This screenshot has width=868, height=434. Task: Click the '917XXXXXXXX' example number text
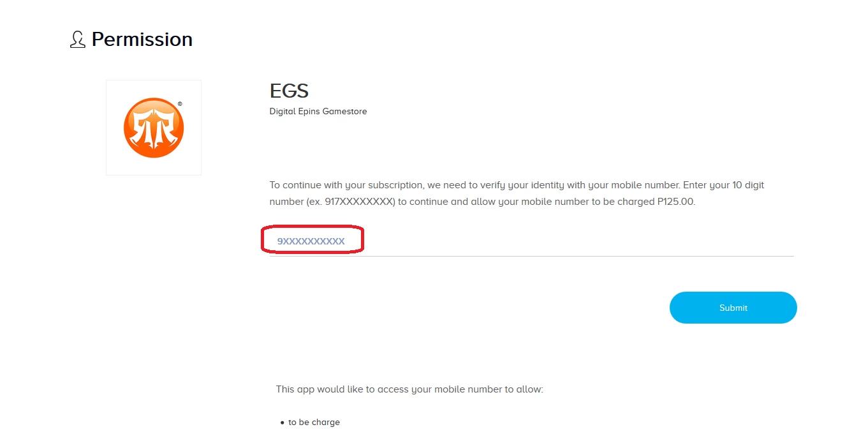tap(360, 202)
